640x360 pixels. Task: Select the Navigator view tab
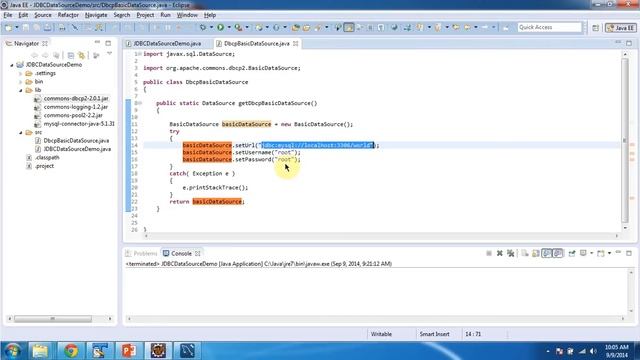point(27,43)
